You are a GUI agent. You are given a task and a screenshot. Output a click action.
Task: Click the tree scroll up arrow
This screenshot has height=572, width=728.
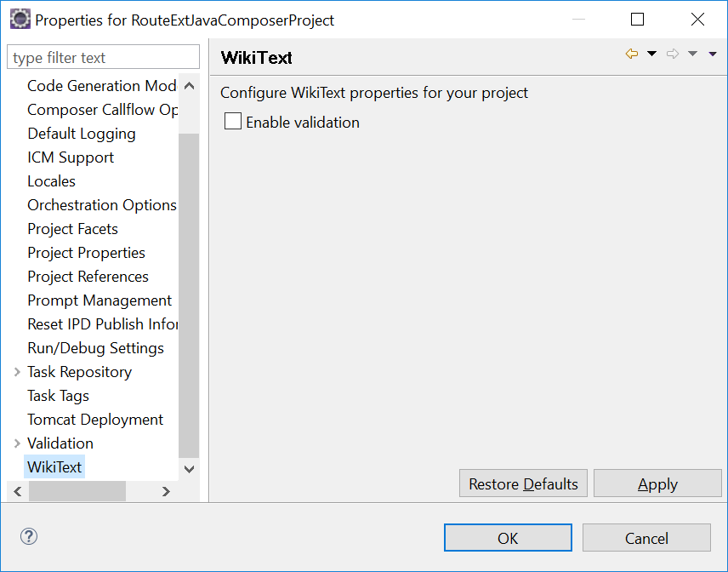click(x=189, y=85)
